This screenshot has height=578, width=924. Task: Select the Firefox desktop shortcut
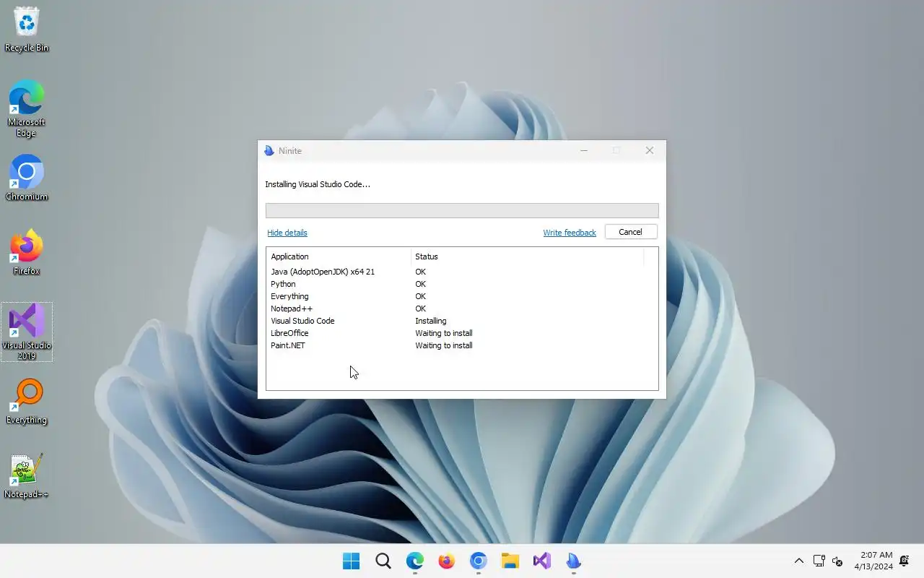coord(27,252)
